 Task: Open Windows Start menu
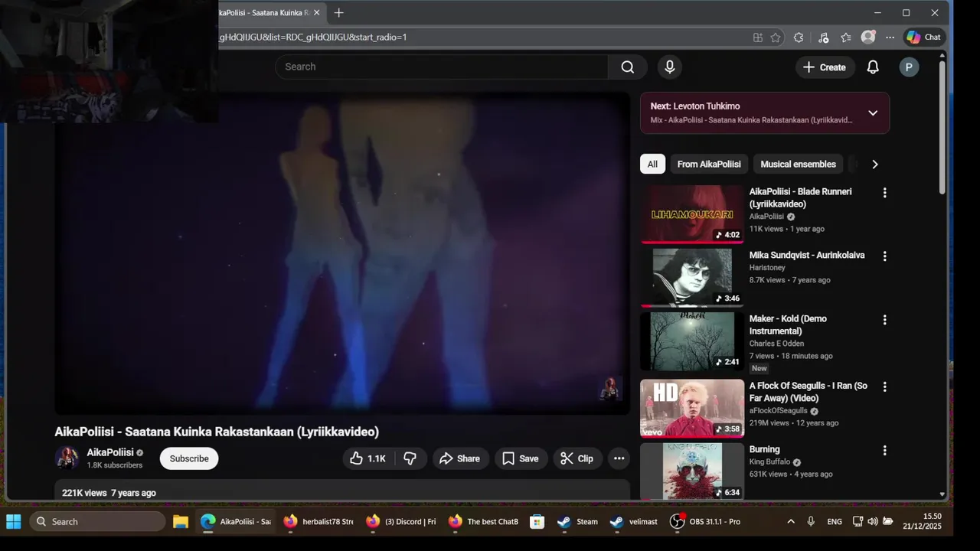tap(14, 522)
